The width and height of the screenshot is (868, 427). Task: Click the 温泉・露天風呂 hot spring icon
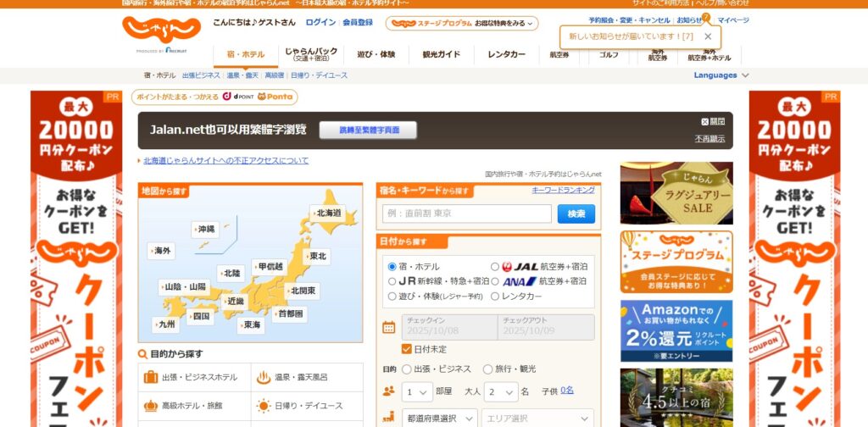[x=264, y=377]
